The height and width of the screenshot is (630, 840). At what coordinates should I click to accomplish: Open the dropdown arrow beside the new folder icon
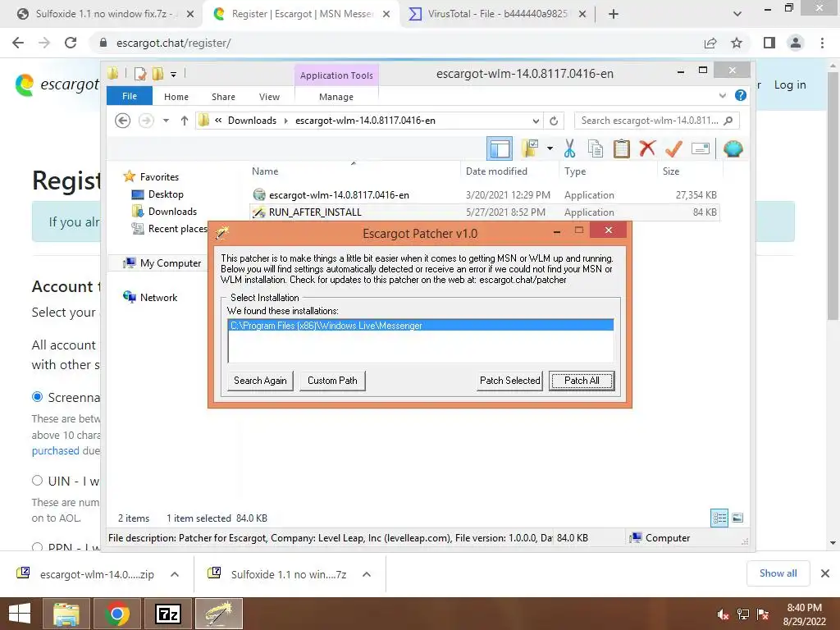tap(550, 148)
